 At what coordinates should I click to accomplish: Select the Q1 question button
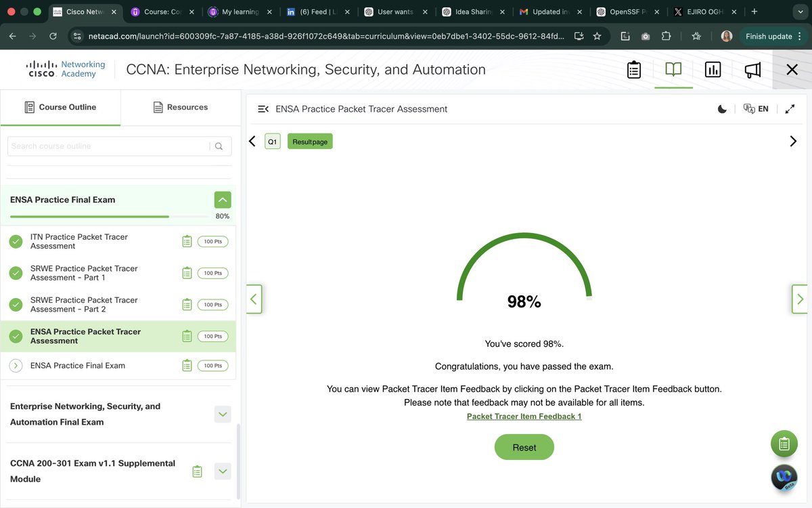272,142
